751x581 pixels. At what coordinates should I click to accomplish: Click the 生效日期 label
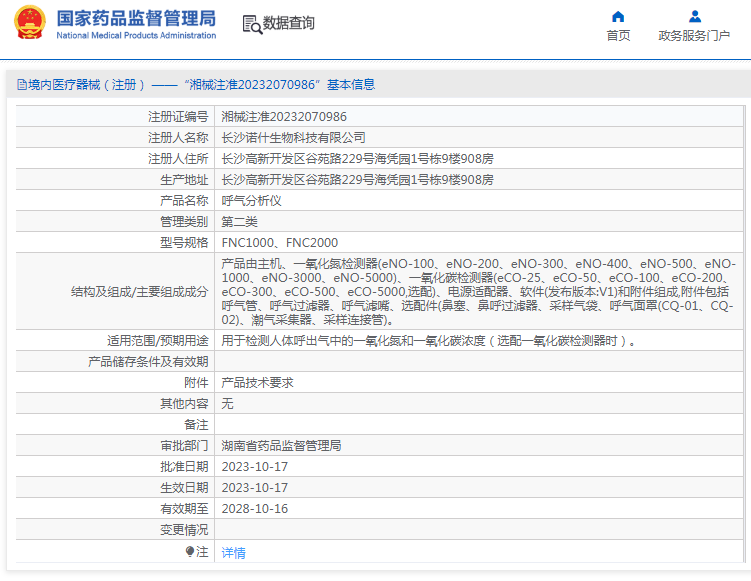[x=184, y=488]
